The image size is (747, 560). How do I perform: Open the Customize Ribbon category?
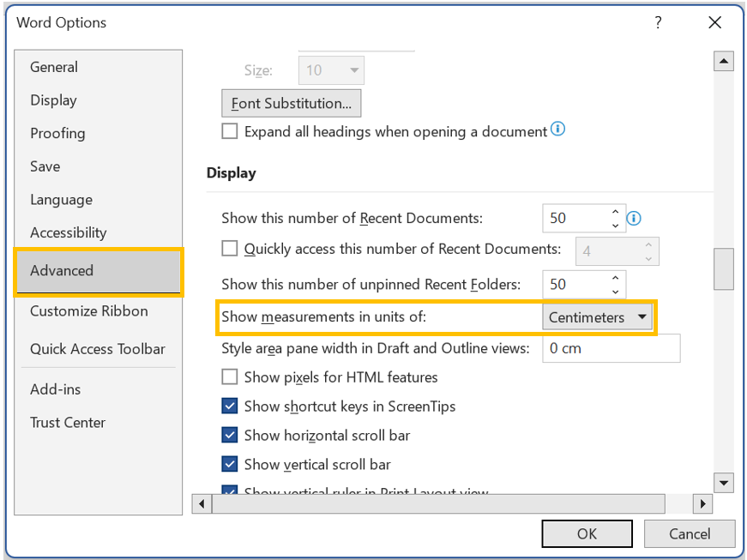pos(88,311)
